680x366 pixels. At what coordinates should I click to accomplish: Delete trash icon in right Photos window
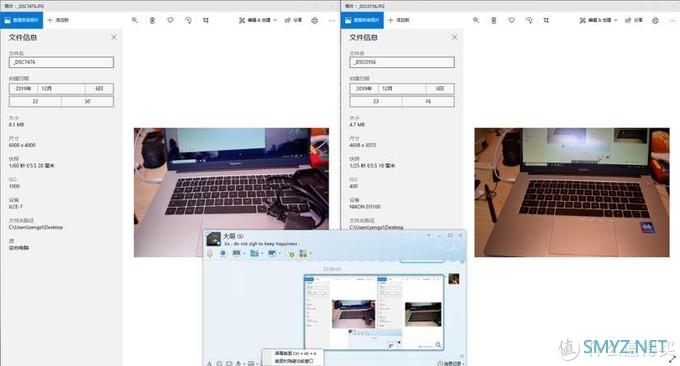tap(494, 20)
